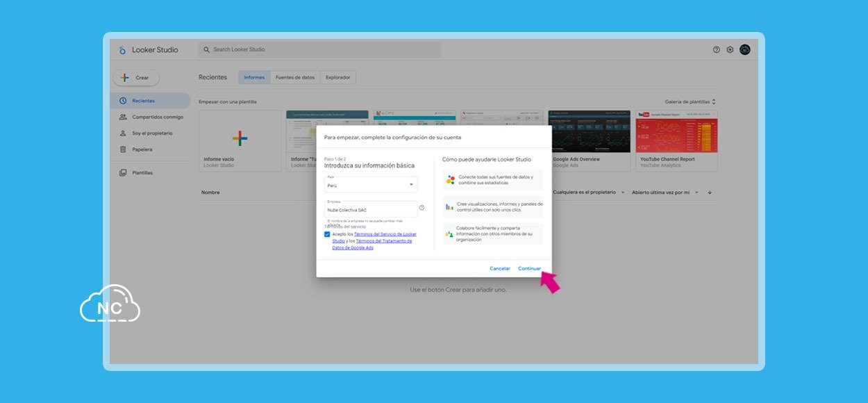Viewport: 868px width, 403px height.
Task: Click the Conecte todas sus fuentes de datos card
Action: point(494,180)
